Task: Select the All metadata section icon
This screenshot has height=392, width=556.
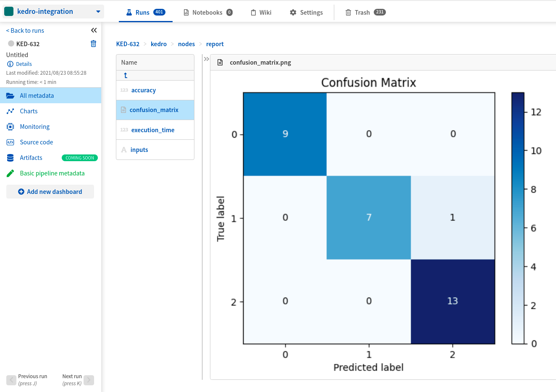Action: click(10, 95)
